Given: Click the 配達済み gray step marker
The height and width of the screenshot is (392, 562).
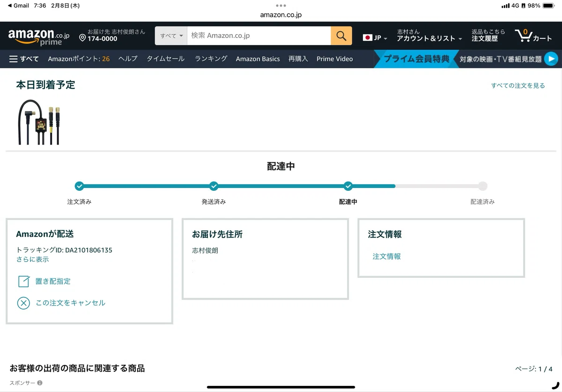Looking at the screenshot, I should pos(482,186).
